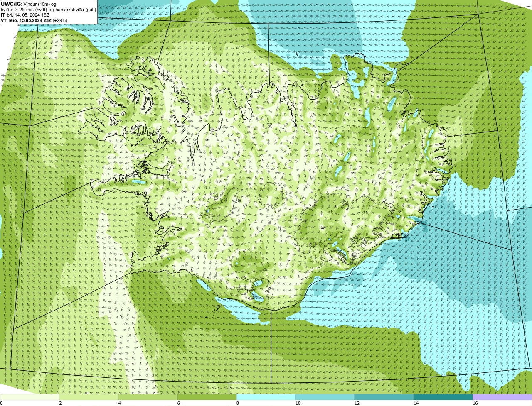Click the purple legend segment above 16 m/s

[x=502, y=397]
